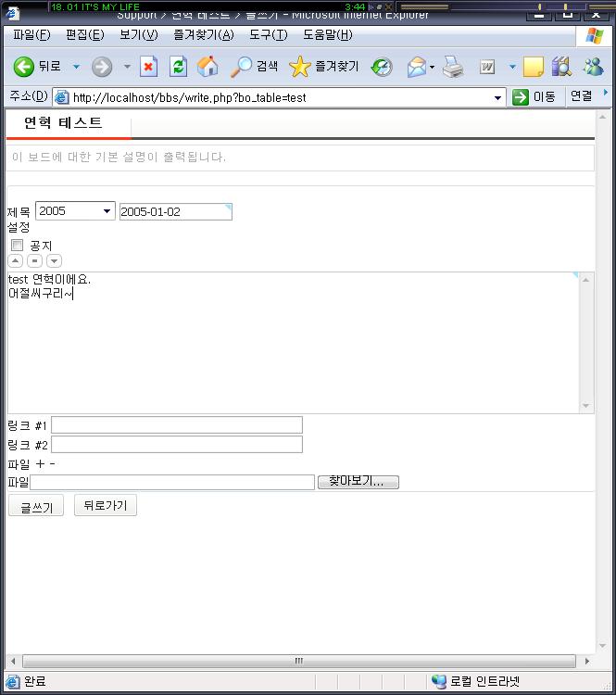The height and width of the screenshot is (695, 616).
Task: Click the middle reset textarea size icon
Action: pos(34,260)
